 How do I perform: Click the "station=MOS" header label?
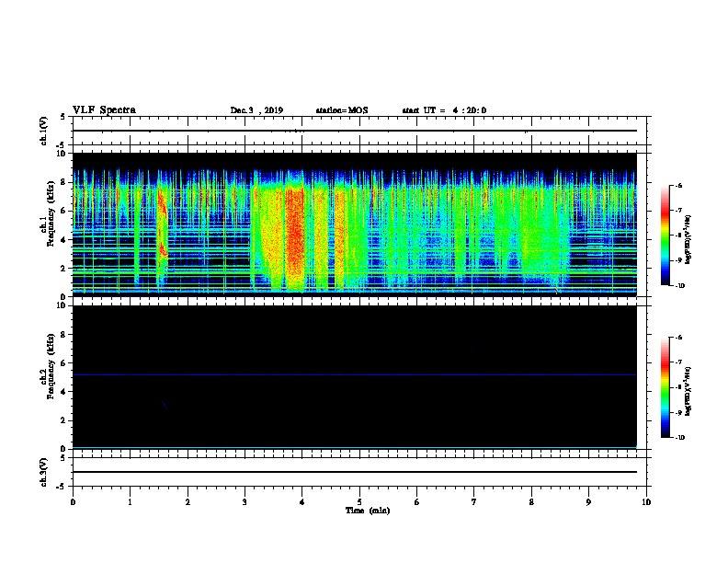point(342,110)
